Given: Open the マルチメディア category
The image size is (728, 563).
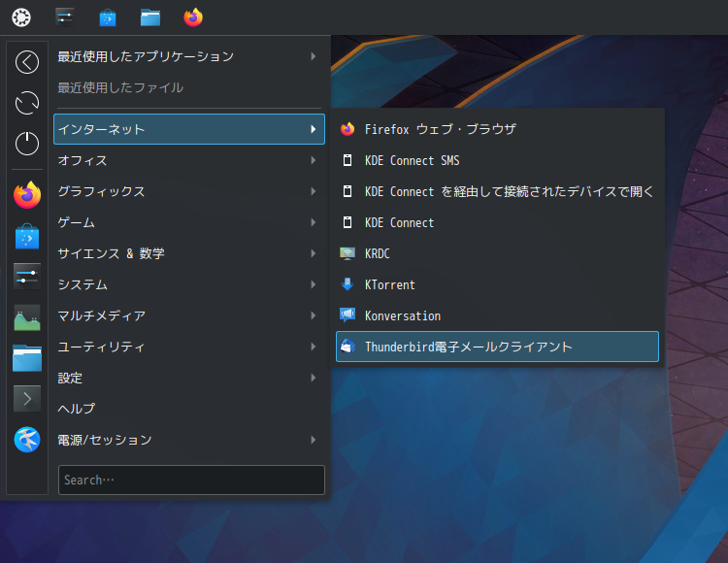Looking at the screenshot, I should pos(189,315).
